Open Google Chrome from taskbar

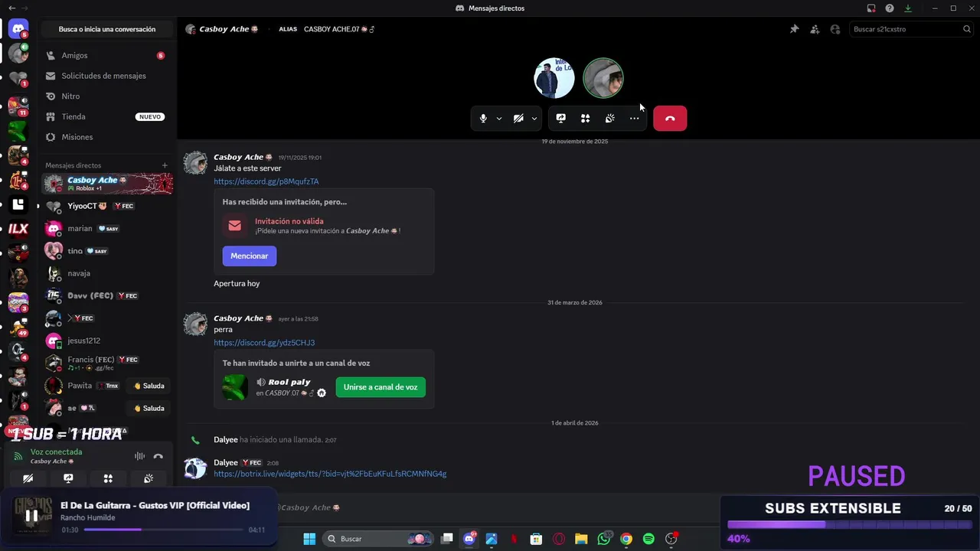pyautogui.click(x=626, y=539)
